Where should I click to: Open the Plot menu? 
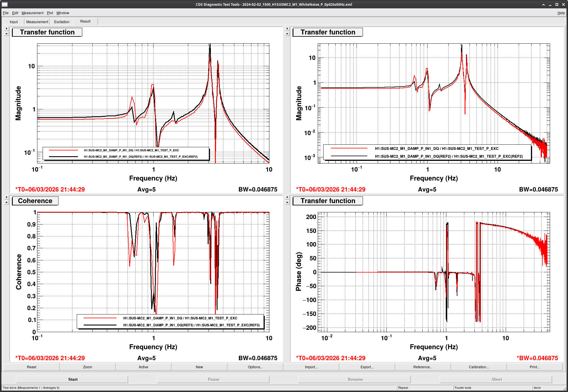(x=50, y=13)
